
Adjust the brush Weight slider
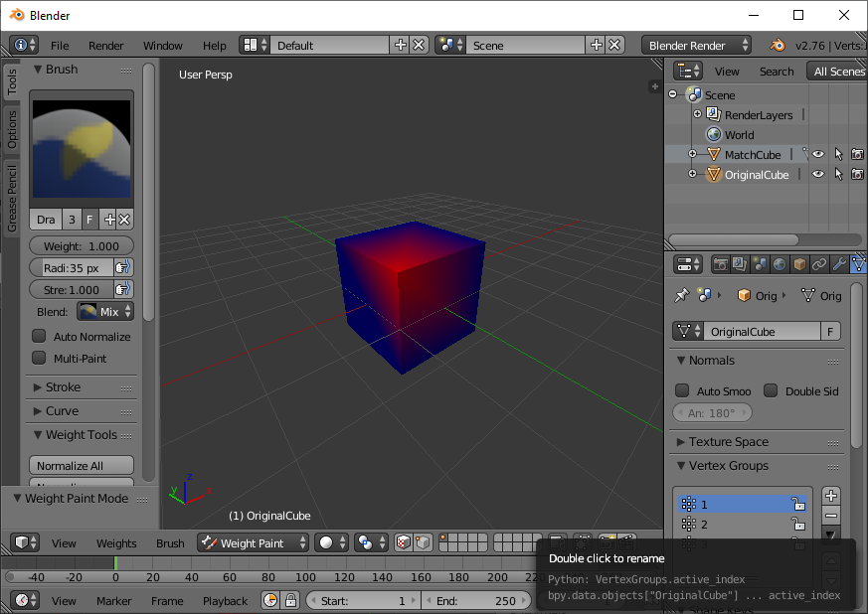[82, 246]
